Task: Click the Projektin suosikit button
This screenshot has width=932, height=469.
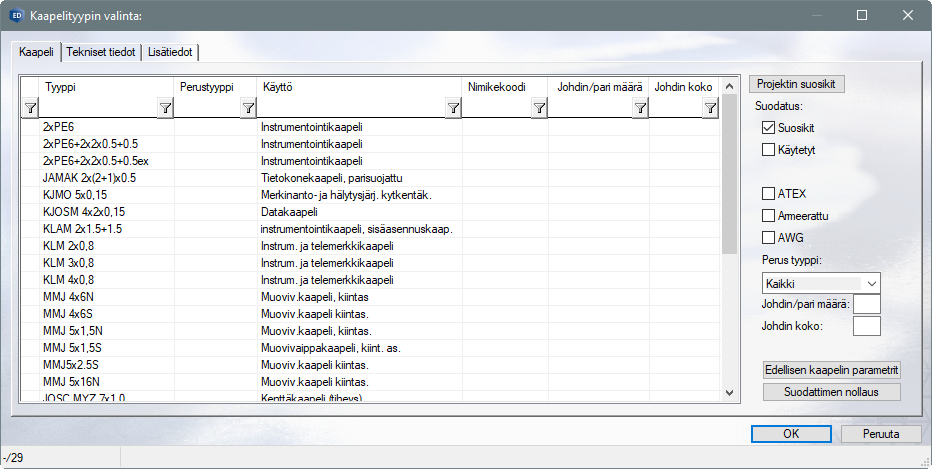Action: tap(797, 84)
